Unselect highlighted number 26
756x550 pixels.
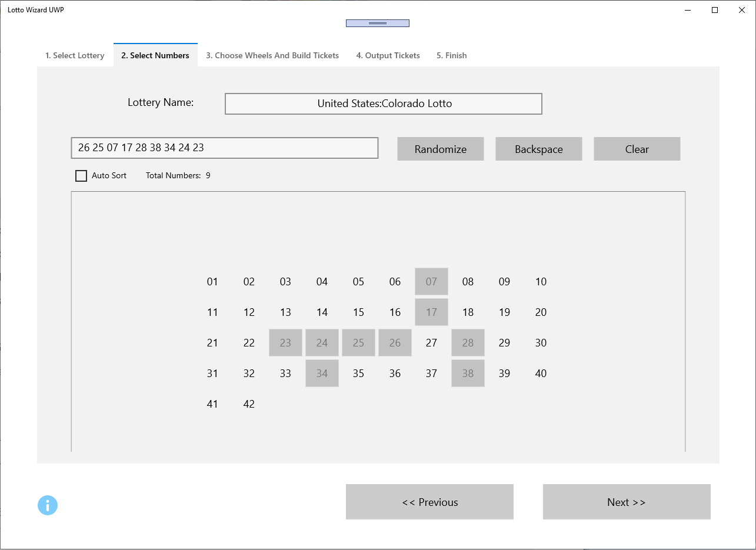(395, 343)
